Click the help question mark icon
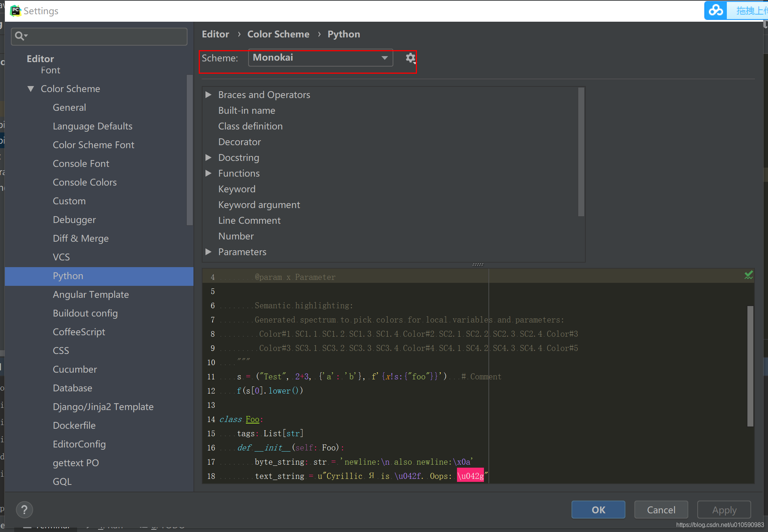 (25, 510)
